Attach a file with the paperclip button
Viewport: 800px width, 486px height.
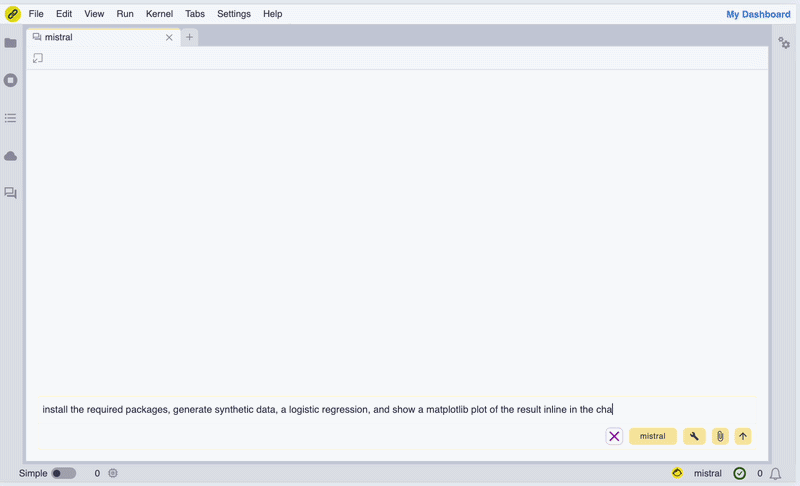720,436
